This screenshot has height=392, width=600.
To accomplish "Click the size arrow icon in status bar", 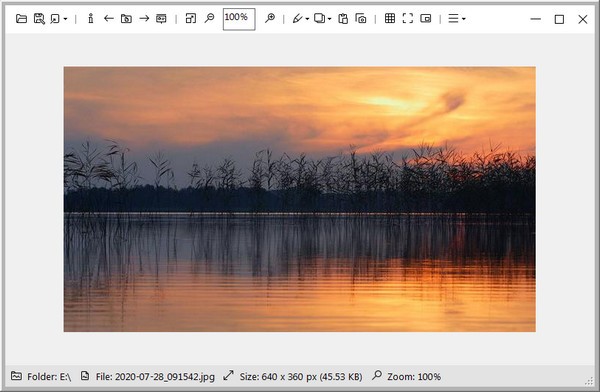I will (x=228, y=375).
